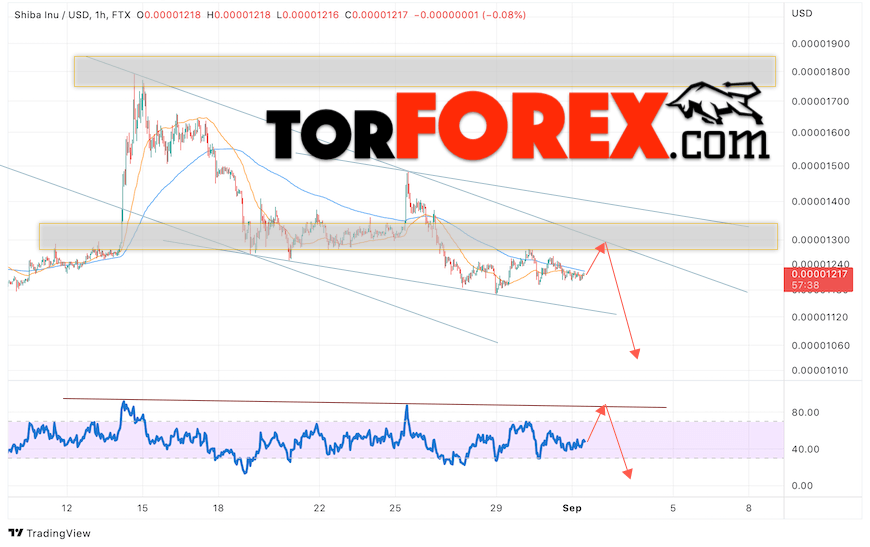This screenshot has height=547, width=870.
Task: Click the 0.00001060 price axis label
Action: pos(820,346)
